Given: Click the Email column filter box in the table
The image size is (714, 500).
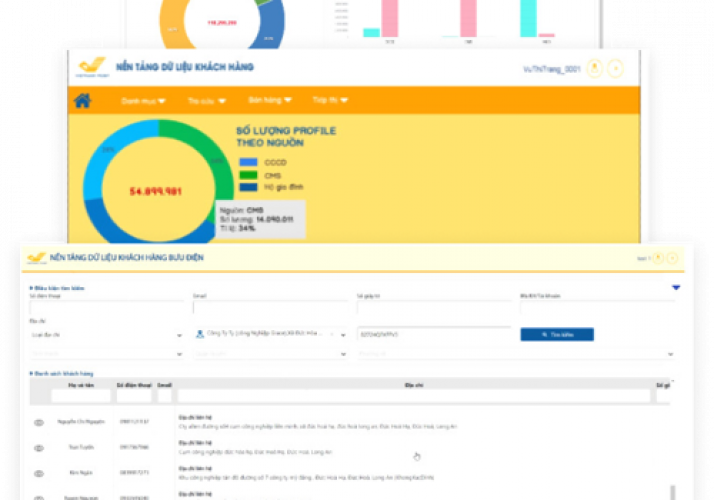Looking at the screenshot, I should (165, 396).
